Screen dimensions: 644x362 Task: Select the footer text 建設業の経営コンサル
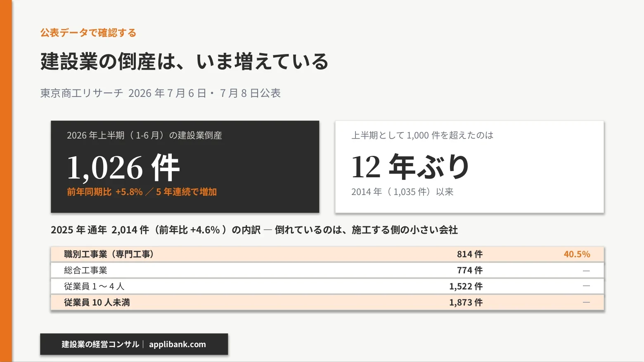tap(100, 344)
